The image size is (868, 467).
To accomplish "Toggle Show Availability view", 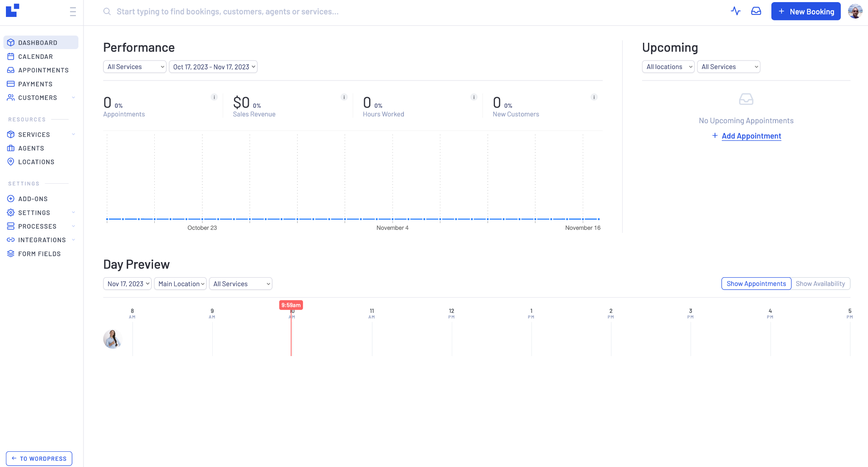I will (x=820, y=284).
